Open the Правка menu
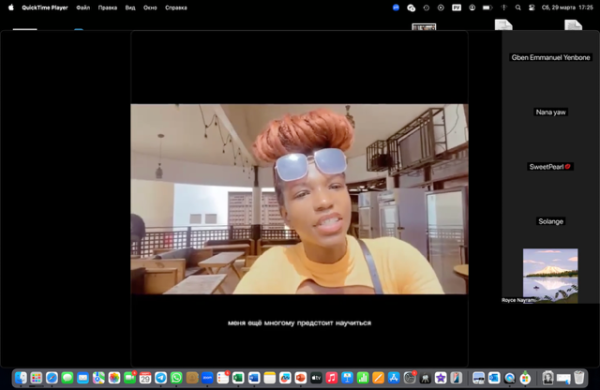Viewport: 600px width, 390px height. (x=108, y=8)
